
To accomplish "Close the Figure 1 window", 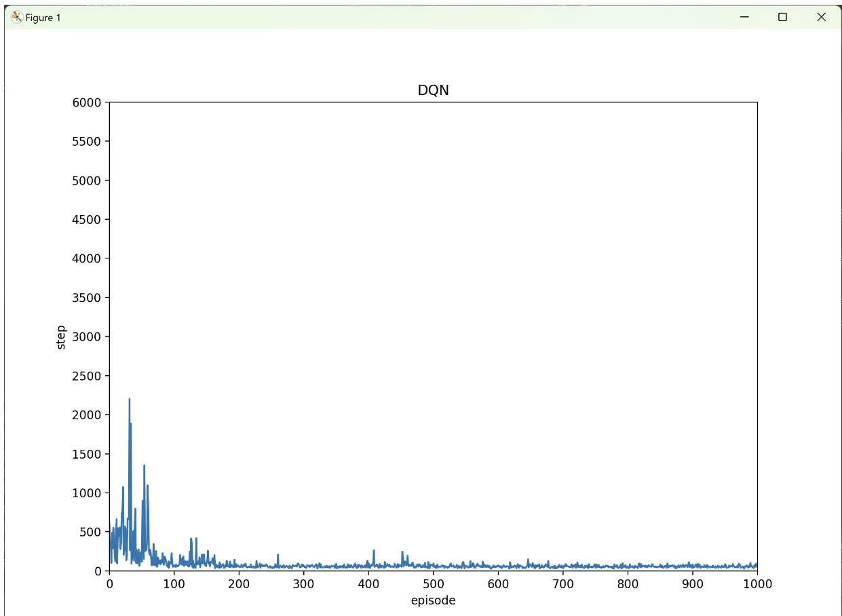I will pyautogui.click(x=821, y=17).
